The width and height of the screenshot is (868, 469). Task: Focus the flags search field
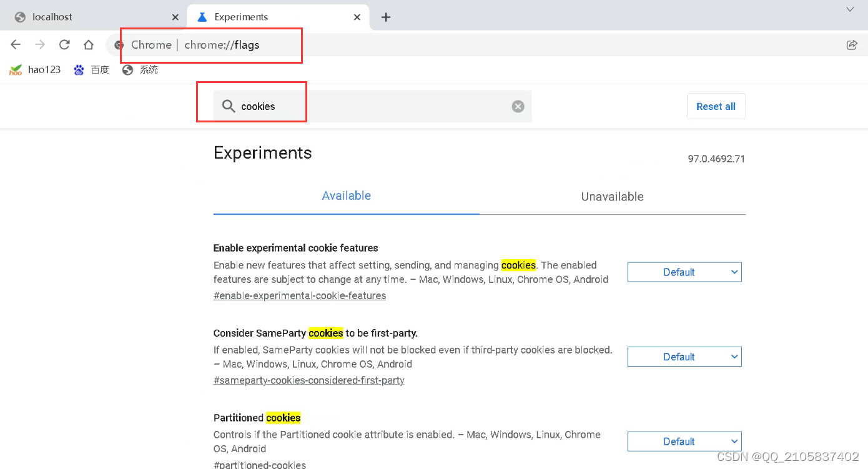(x=373, y=106)
